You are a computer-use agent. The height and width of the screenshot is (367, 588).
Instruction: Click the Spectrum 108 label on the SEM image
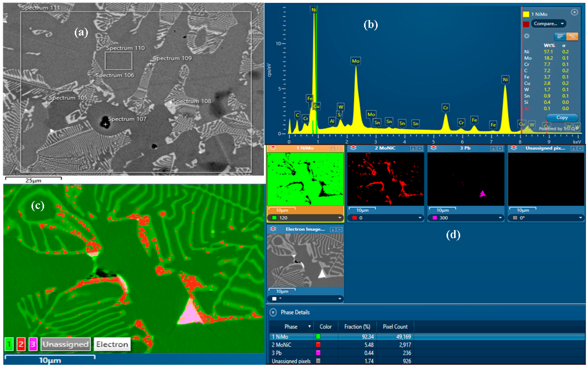(192, 101)
